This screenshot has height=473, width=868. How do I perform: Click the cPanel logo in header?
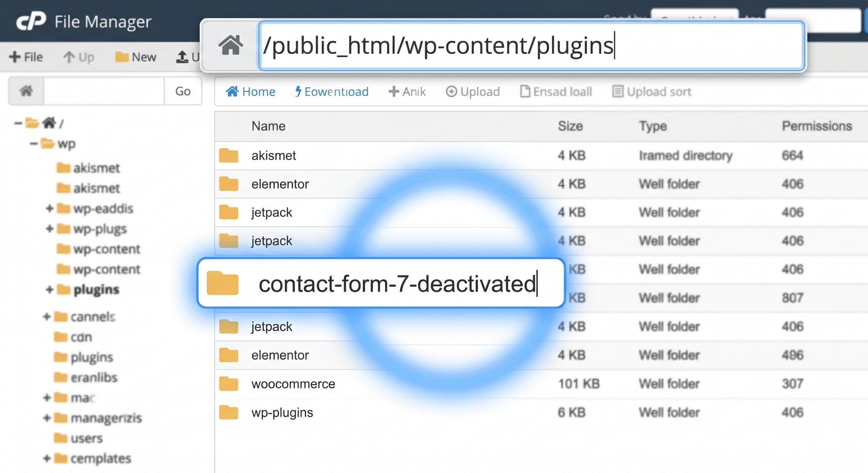(31, 21)
